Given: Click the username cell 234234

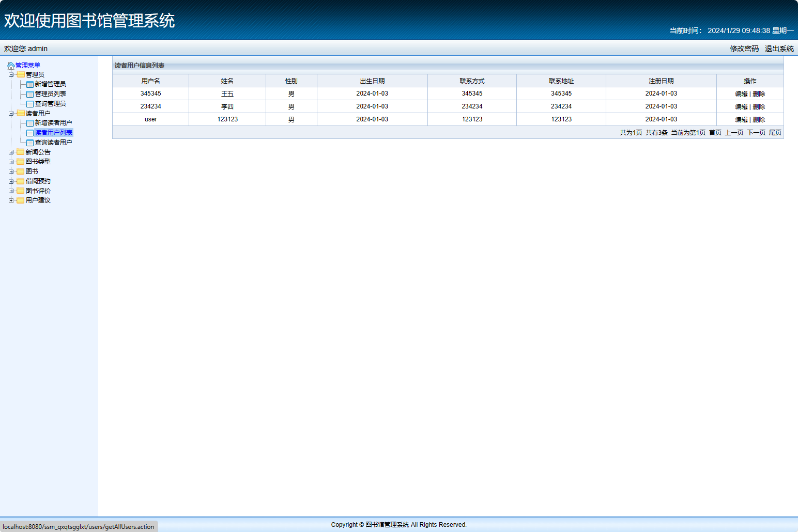Looking at the screenshot, I should tap(151, 106).
